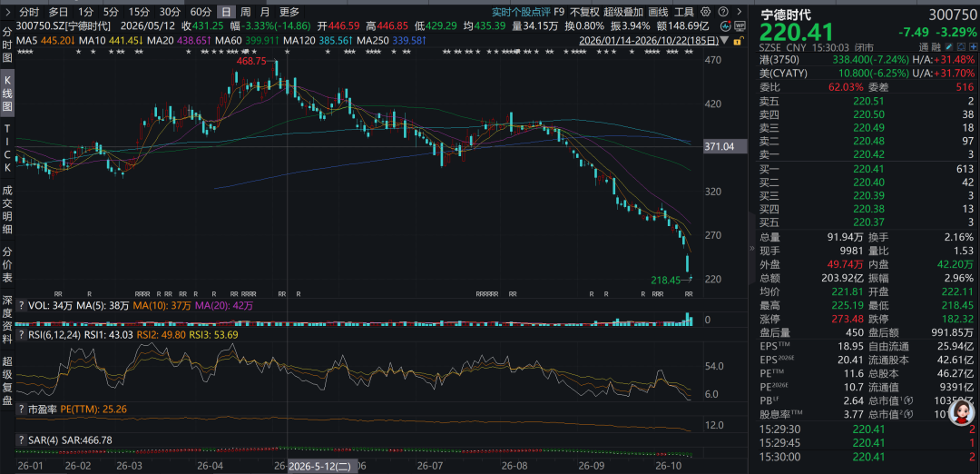Open the chart settings gear icon
This screenshot has width=980, height=474.
tap(706, 11)
